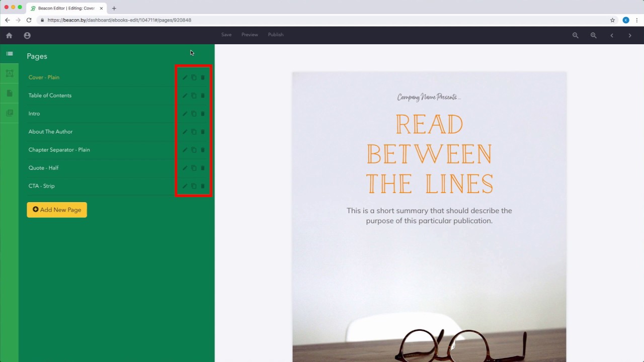
Task: Go back in browser history
Action: (x=7, y=20)
